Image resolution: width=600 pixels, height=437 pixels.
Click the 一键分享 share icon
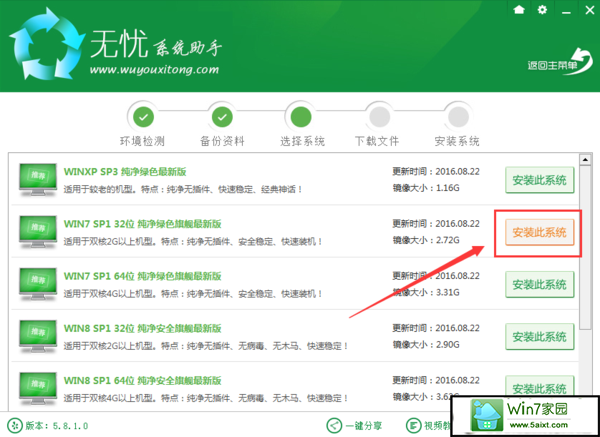(x=334, y=426)
